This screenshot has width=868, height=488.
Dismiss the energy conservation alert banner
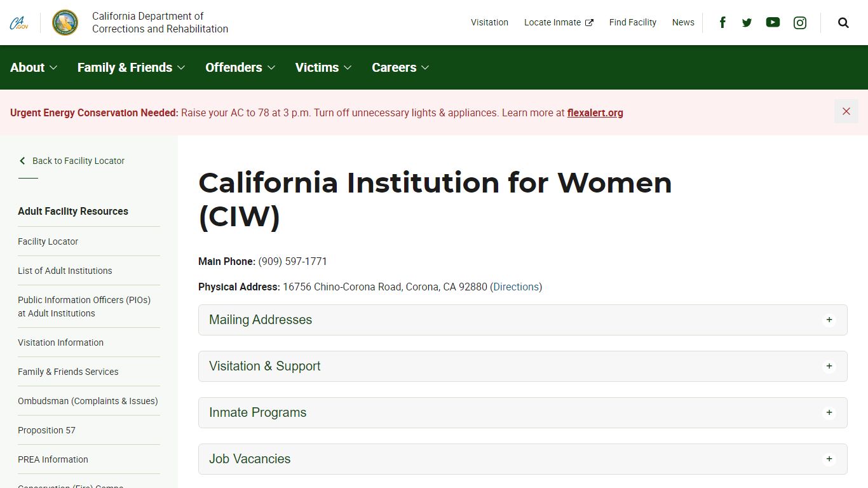pos(846,111)
